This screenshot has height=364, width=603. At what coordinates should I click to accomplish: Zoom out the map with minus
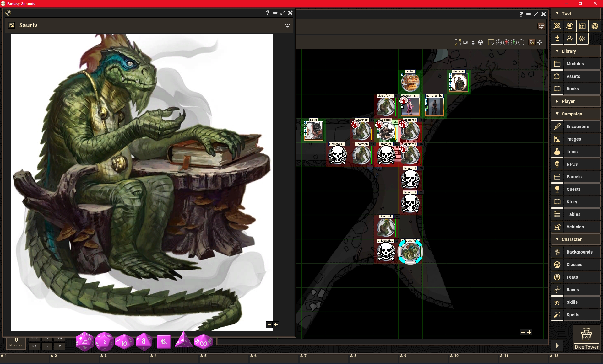coord(523,332)
